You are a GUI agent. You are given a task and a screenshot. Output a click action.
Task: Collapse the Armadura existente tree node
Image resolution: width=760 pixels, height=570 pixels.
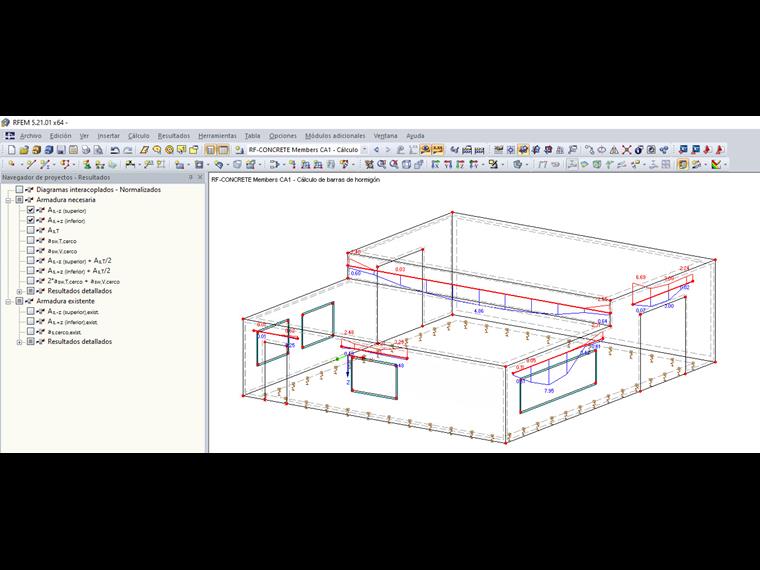(8, 301)
